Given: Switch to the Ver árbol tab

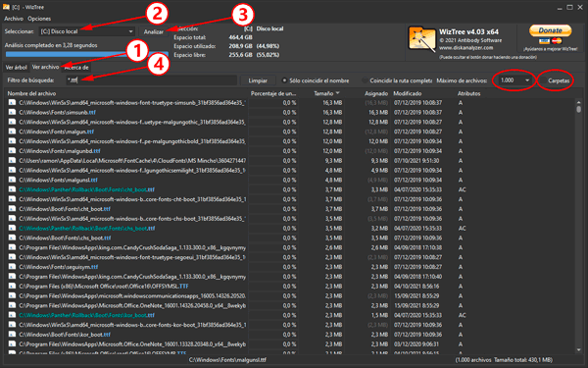Looking at the screenshot, I should coord(16,68).
